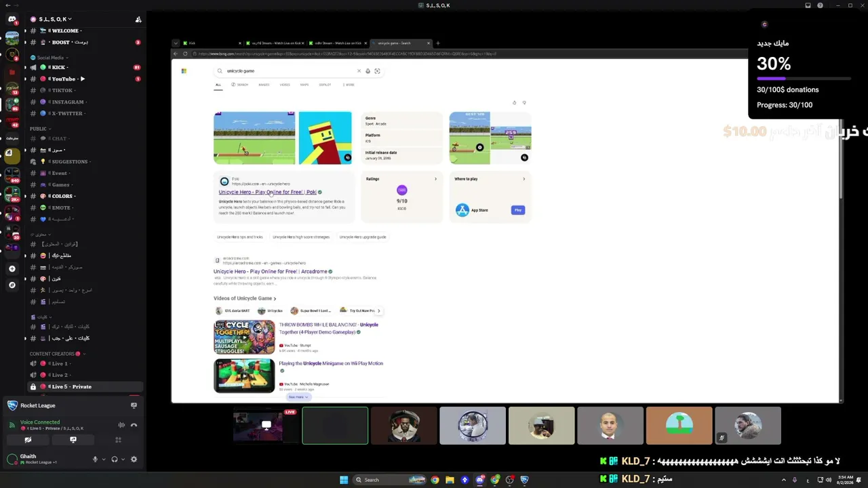Open the soundboard activities icon in voice panel
The width and height of the screenshot is (868, 488).
[118, 440]
